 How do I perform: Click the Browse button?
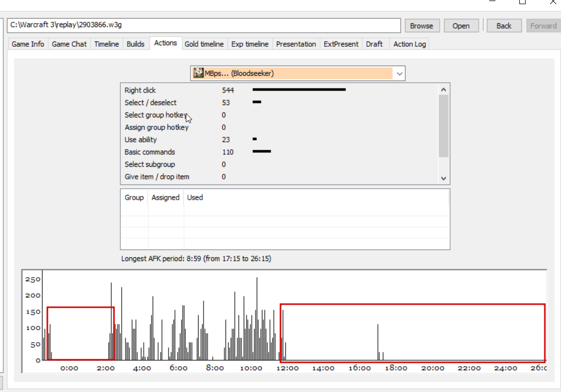click(422, 25)
